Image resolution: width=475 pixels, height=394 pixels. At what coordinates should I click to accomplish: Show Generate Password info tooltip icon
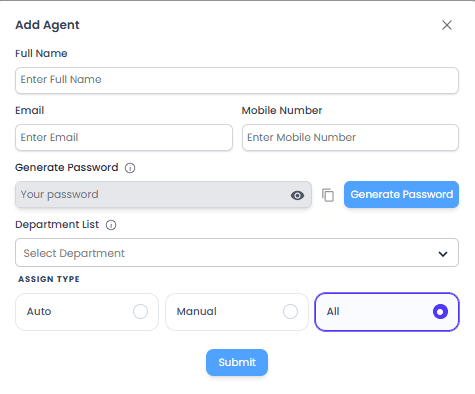tap(130, 168)
